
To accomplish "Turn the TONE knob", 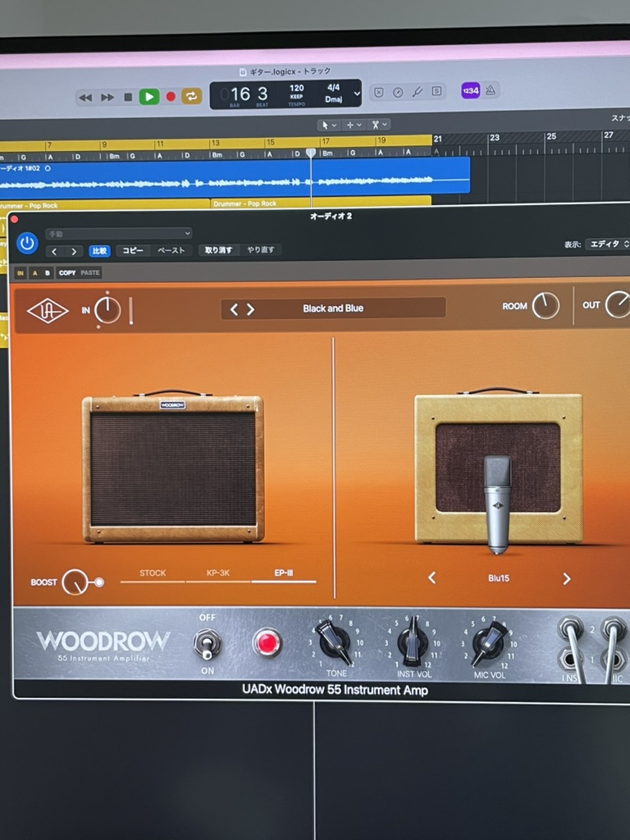I will (335, 642).
